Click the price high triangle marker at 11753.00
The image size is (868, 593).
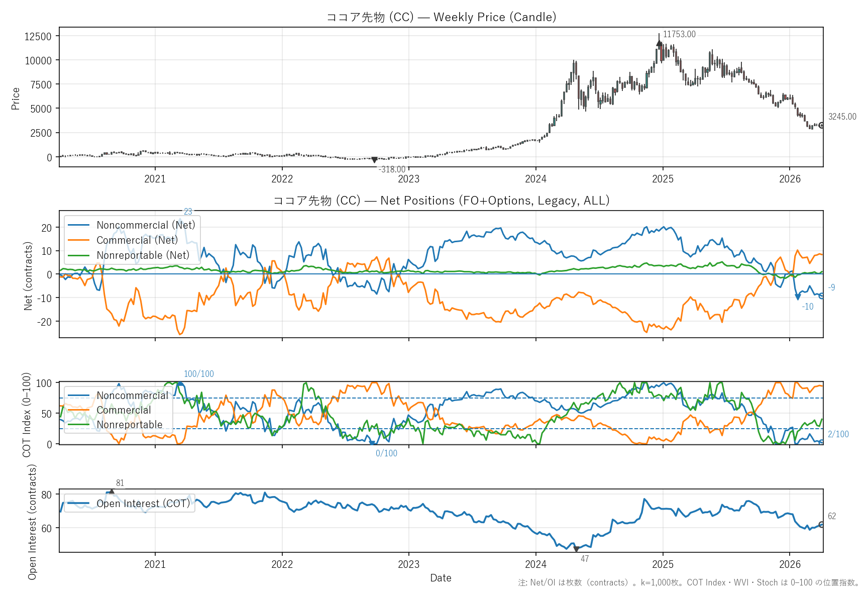click(659, 43)
